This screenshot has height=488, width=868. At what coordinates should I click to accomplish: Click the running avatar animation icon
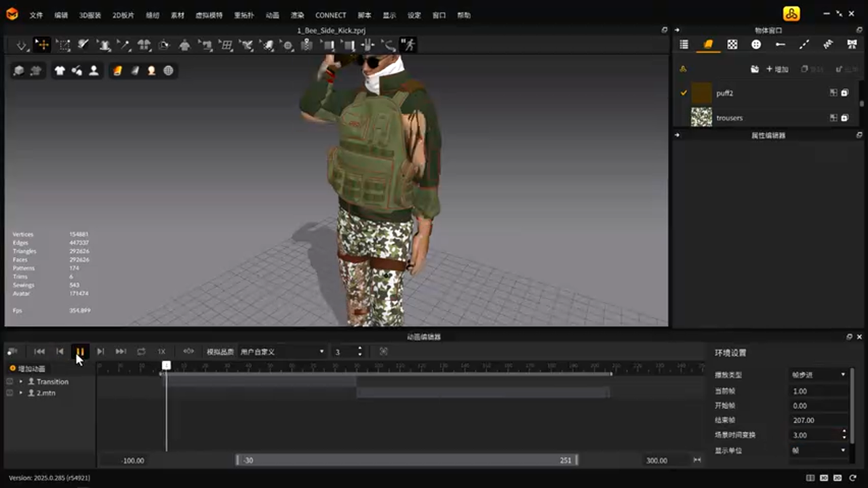point(408,45)
